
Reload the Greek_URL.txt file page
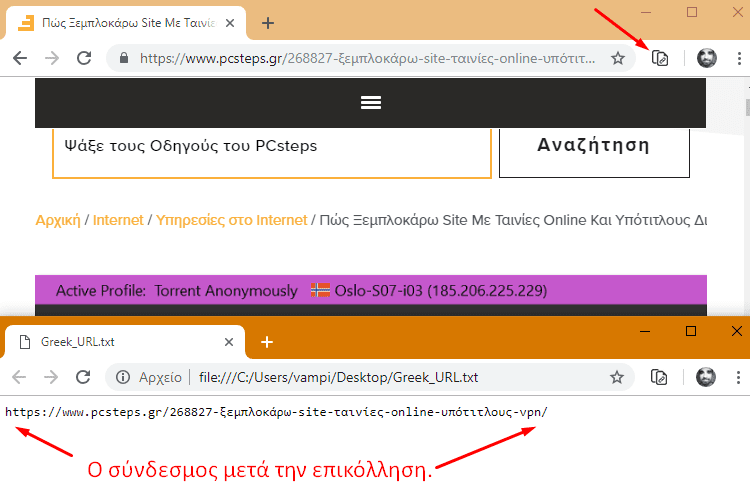click(83, 378)
